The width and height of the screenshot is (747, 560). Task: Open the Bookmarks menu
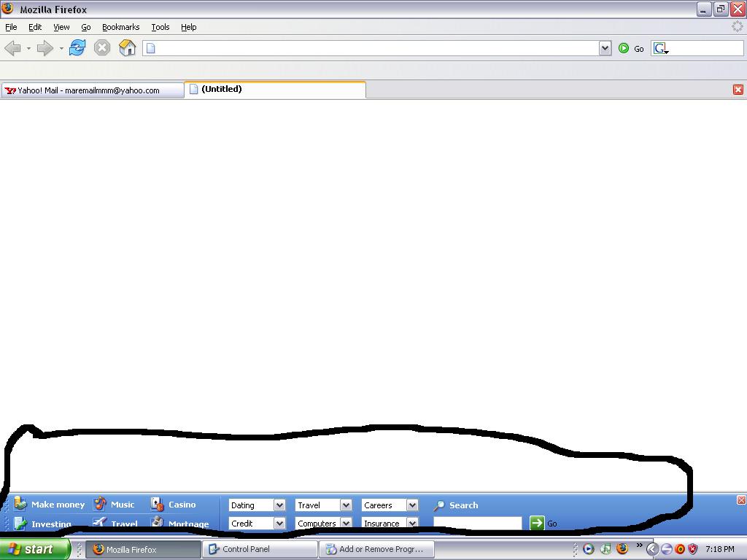point(121,27)
